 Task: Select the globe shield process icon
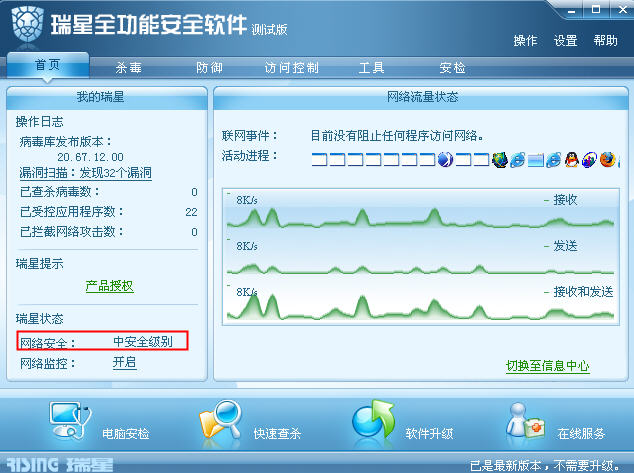(500, 160)
